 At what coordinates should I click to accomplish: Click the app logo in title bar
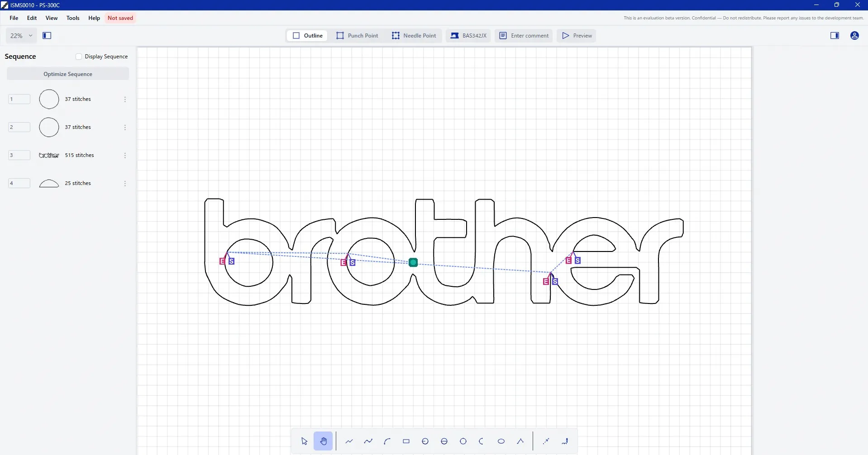(x=5, y=5)
